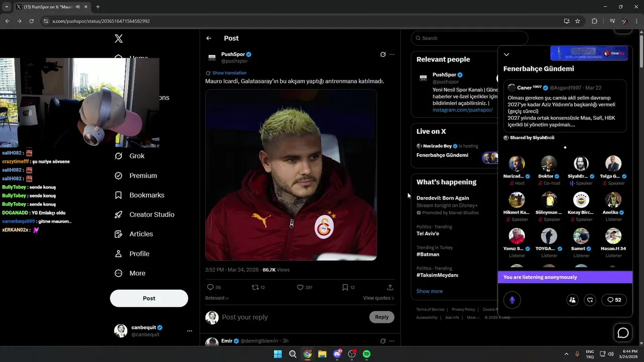Open the #Batman trend
Image resolution: width=644 pixels, height=362 pixels.
[x=428, y=254]
